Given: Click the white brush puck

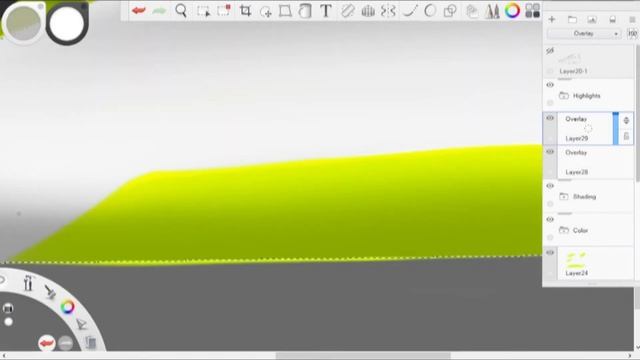Looking at the screenshot, I should [x=67, y=24].
